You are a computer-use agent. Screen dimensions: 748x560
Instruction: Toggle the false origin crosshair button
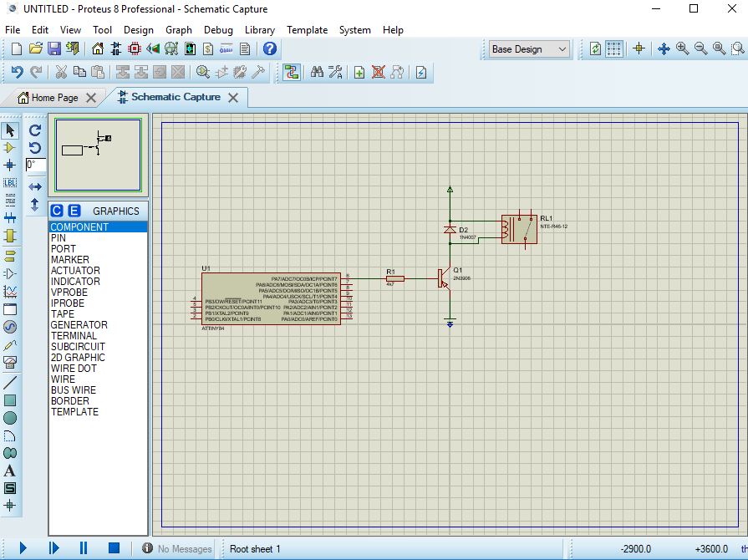(x=639, y=49)
